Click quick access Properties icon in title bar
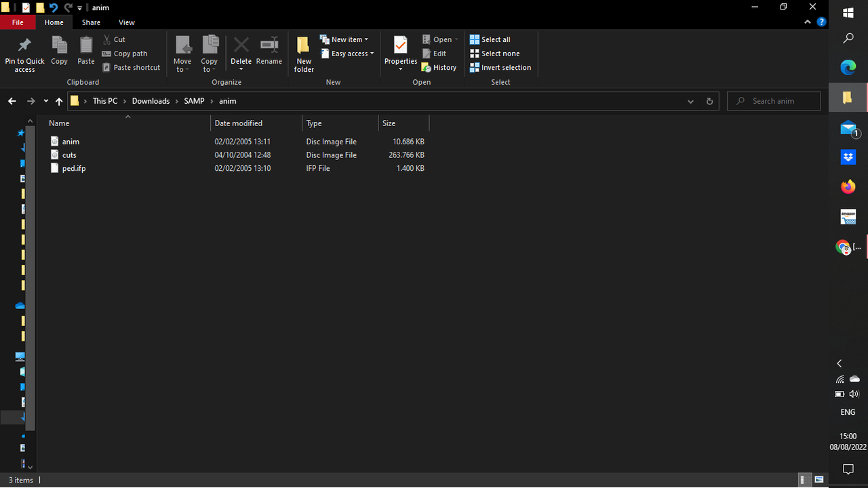This screenshot has width=868, height=488. click(x=26, y=7)
